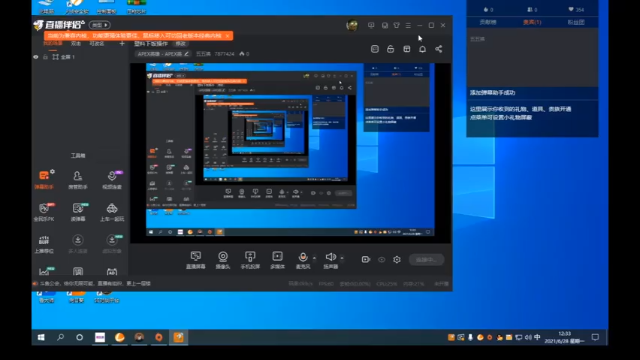Open the 上推荐位 tool

coord(44,244)
